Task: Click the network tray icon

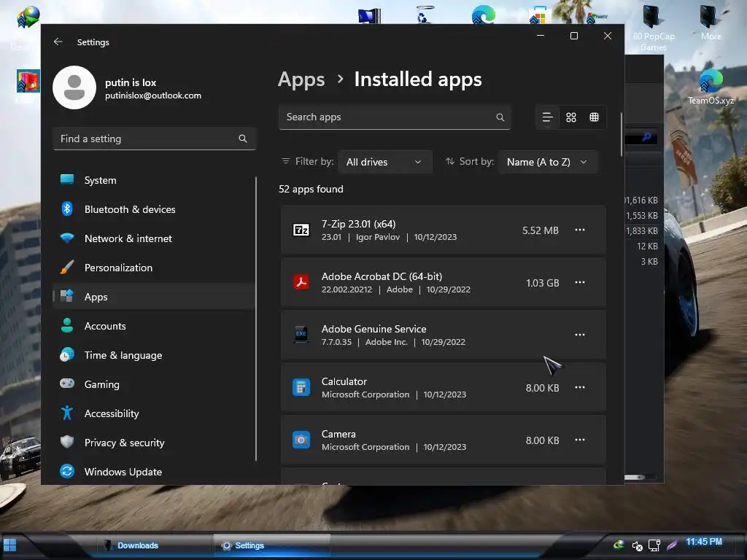Action: coord(654,545)
